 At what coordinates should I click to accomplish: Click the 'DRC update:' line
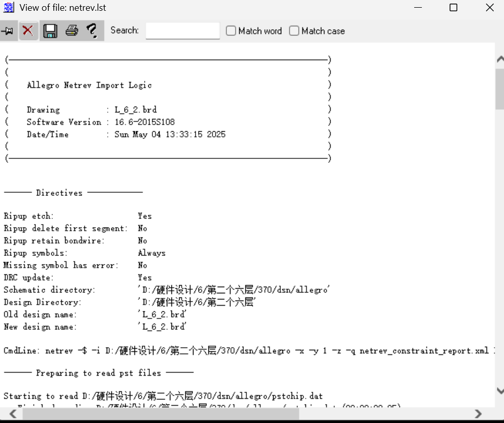point(77,277)
